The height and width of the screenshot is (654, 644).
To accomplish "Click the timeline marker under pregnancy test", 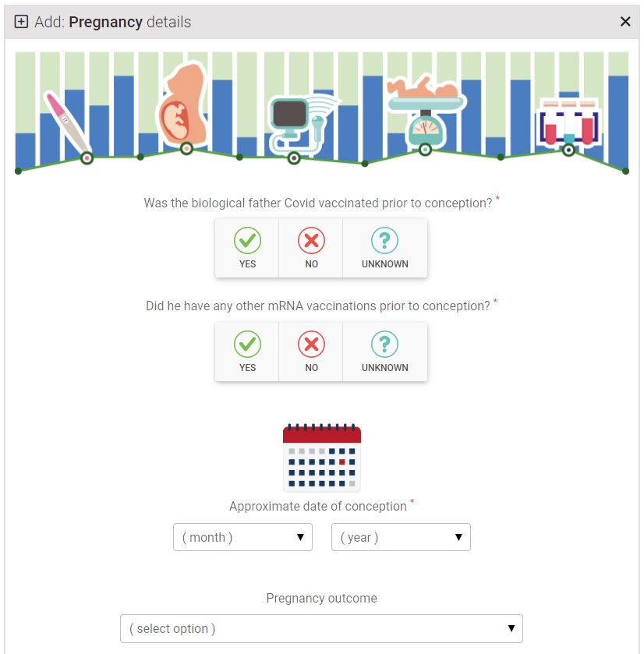I will click(87, 158).
